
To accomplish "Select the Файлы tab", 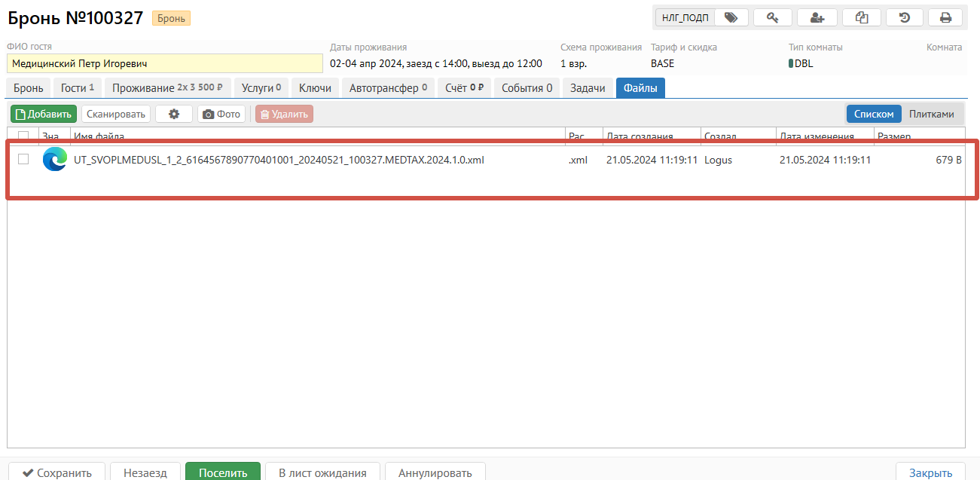I will [640, 88].
